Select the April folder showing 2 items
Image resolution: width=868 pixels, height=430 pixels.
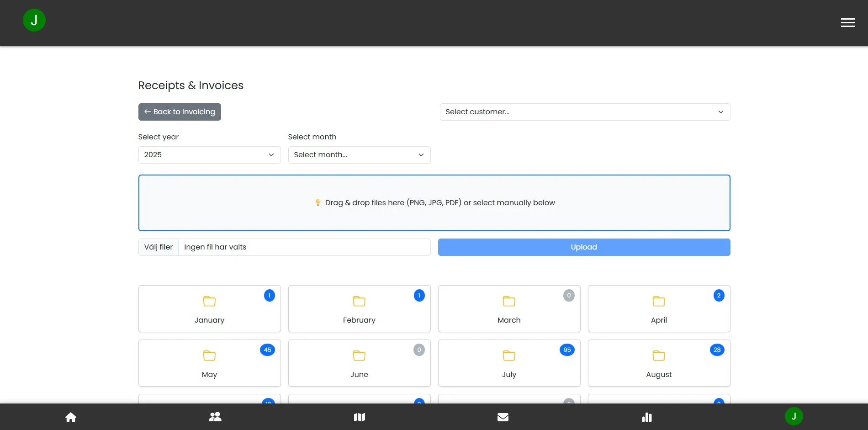(658, 309)
